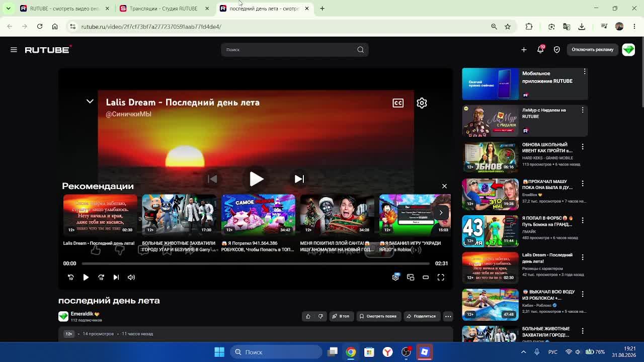Toggle subtitles with the CC icon
Screen dimensions: 644x362
pyautogui.click(x=398, y=103)
